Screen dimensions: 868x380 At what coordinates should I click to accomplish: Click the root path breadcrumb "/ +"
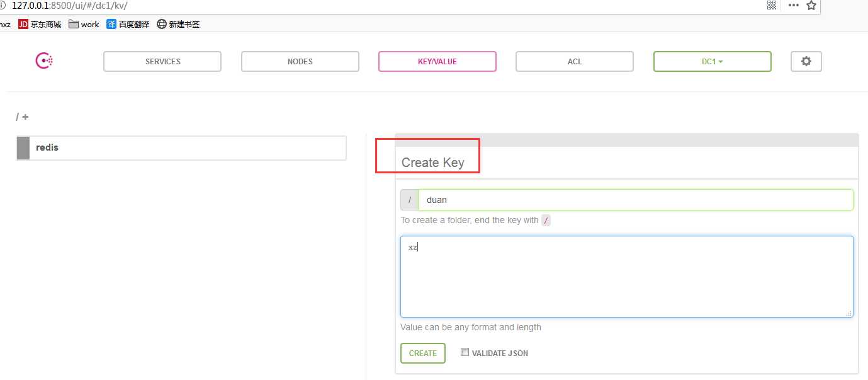22,117
